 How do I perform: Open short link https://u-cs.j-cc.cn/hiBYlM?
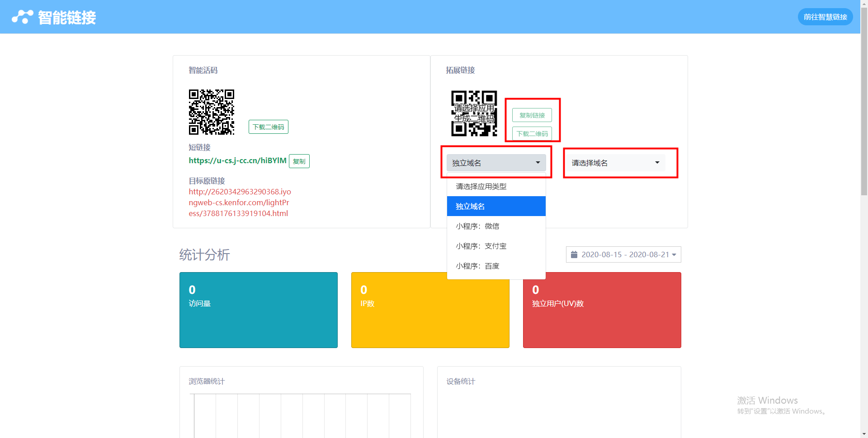click(237, 160)
